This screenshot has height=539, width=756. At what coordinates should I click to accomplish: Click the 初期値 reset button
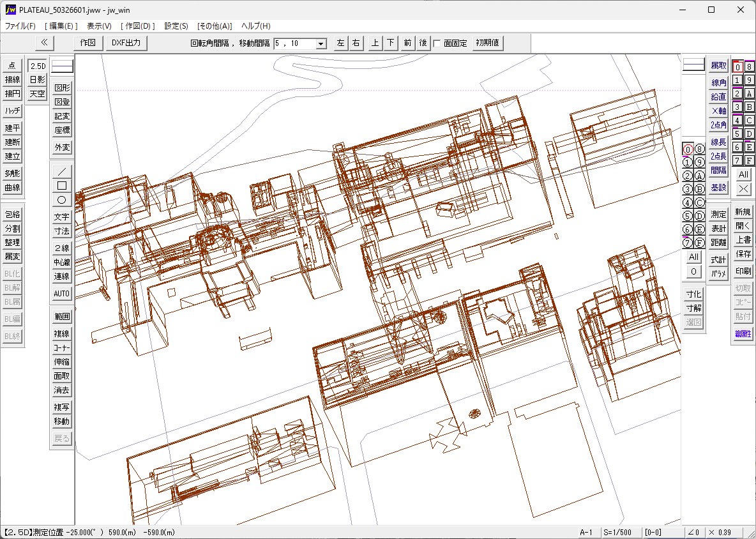[488, 43]
